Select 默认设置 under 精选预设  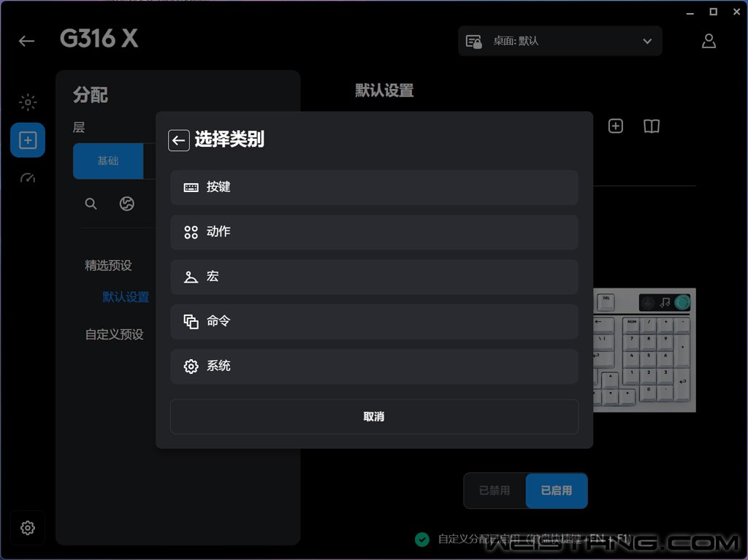(126, 297)
